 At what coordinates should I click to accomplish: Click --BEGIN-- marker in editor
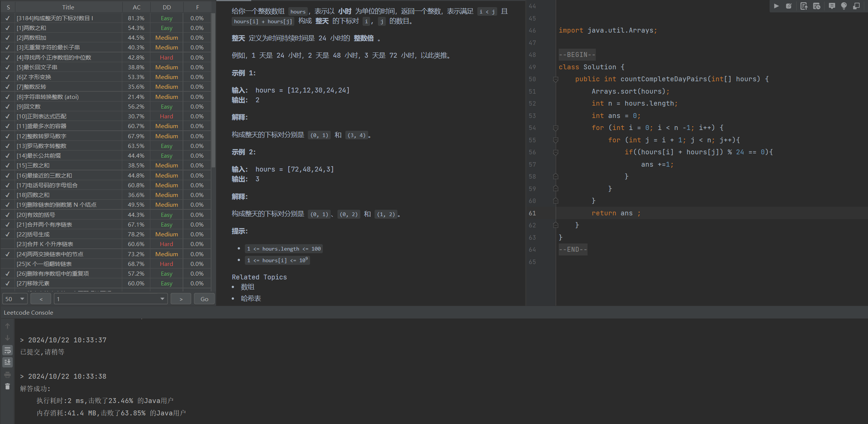click(x=577, y=55)
